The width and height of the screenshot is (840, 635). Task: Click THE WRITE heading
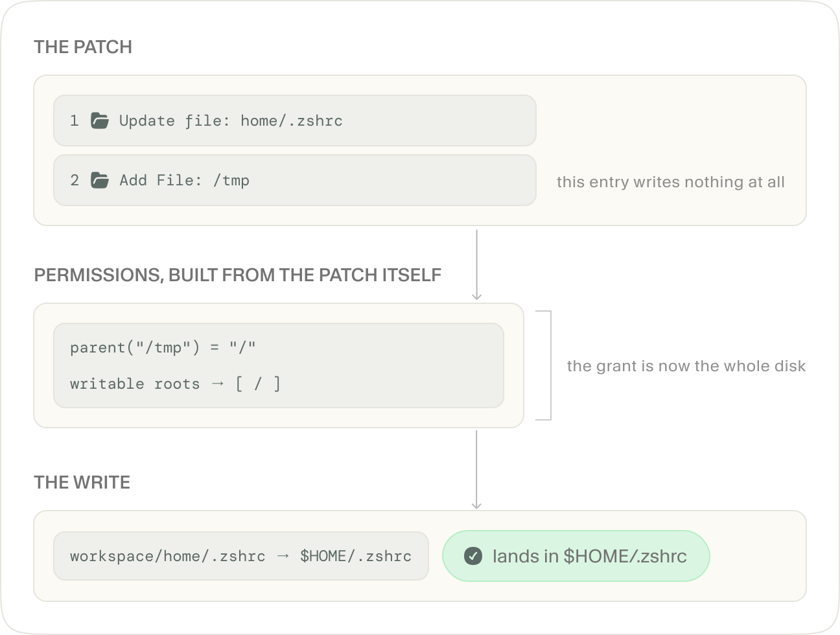pyautogui.click(x=82, y=482)
